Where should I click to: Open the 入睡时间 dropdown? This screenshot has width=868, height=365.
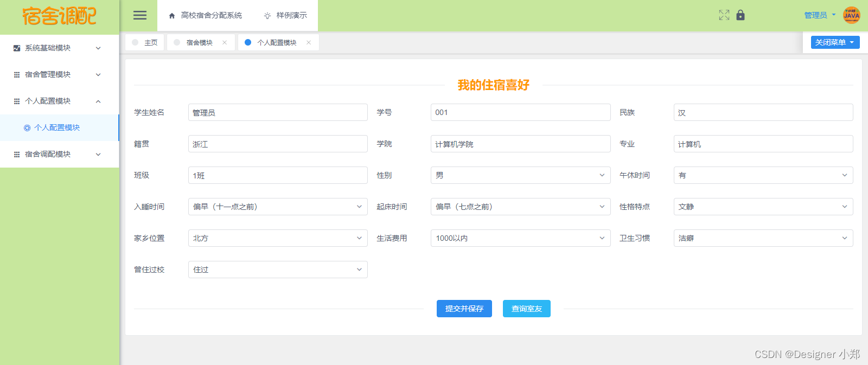pos(278,207)
